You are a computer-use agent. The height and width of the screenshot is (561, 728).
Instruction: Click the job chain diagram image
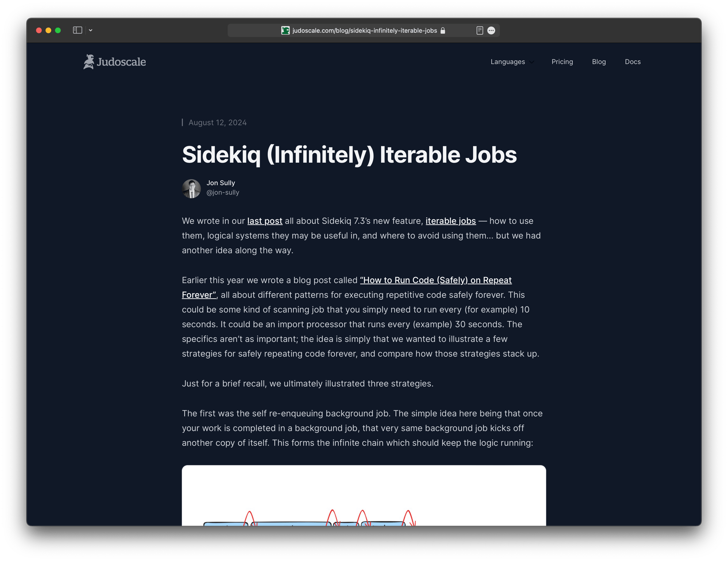[x=364, y=495]
